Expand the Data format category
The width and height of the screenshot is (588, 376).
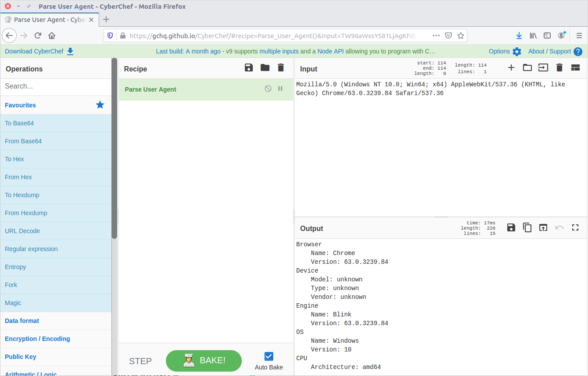[x=22, y=321]
